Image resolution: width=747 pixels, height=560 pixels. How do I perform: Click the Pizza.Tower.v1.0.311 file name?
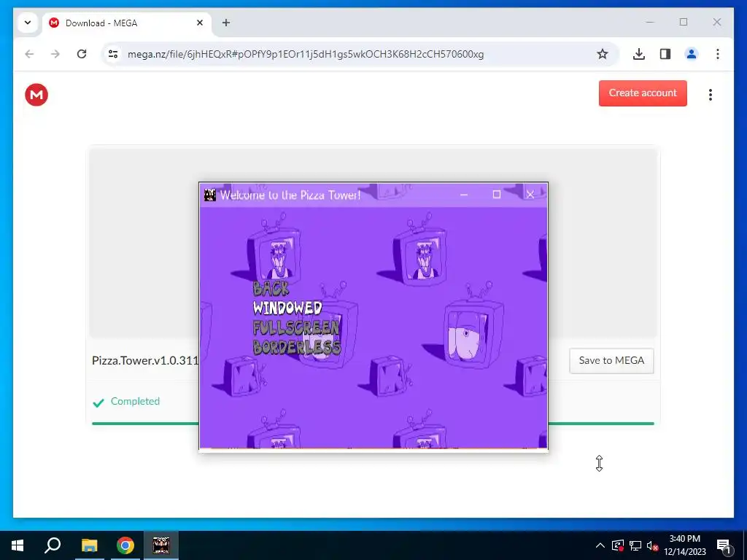tap(145, 360)
